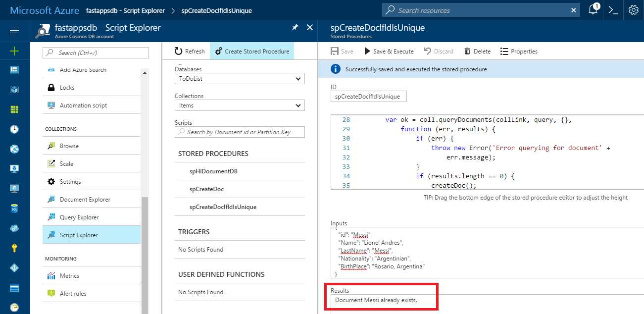Open the yellow key icon in the sidebar

14,248
